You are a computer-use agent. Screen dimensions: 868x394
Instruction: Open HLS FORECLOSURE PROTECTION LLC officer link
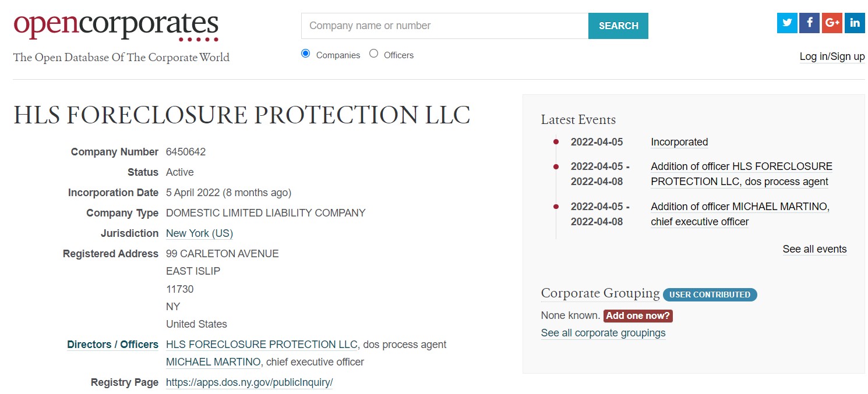click(x=262, y=345)
